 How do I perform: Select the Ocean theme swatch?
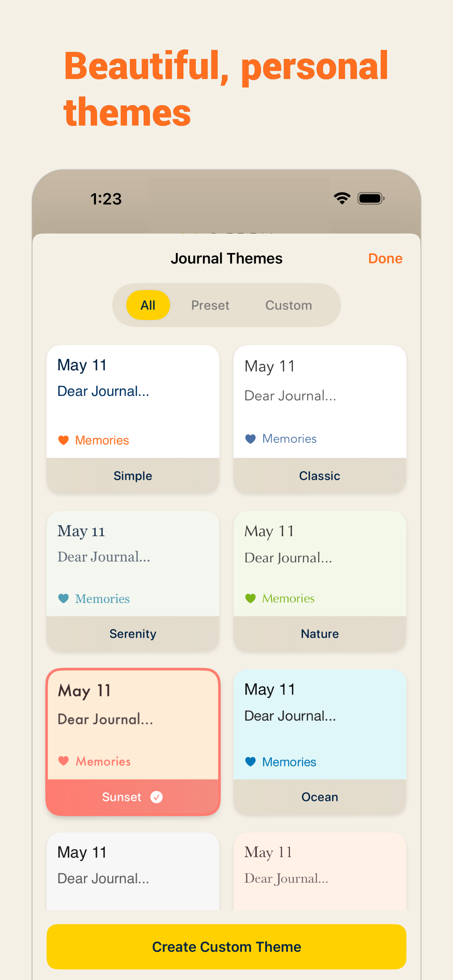[320, 742]
